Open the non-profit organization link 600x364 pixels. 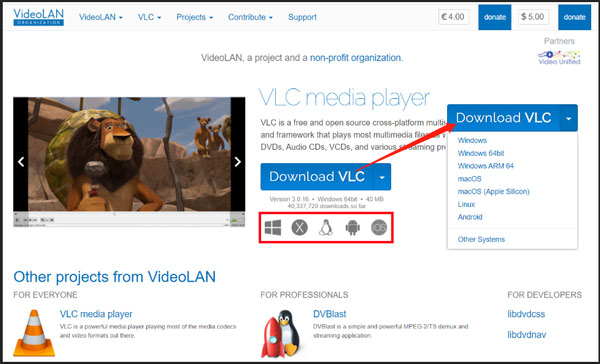355,58
